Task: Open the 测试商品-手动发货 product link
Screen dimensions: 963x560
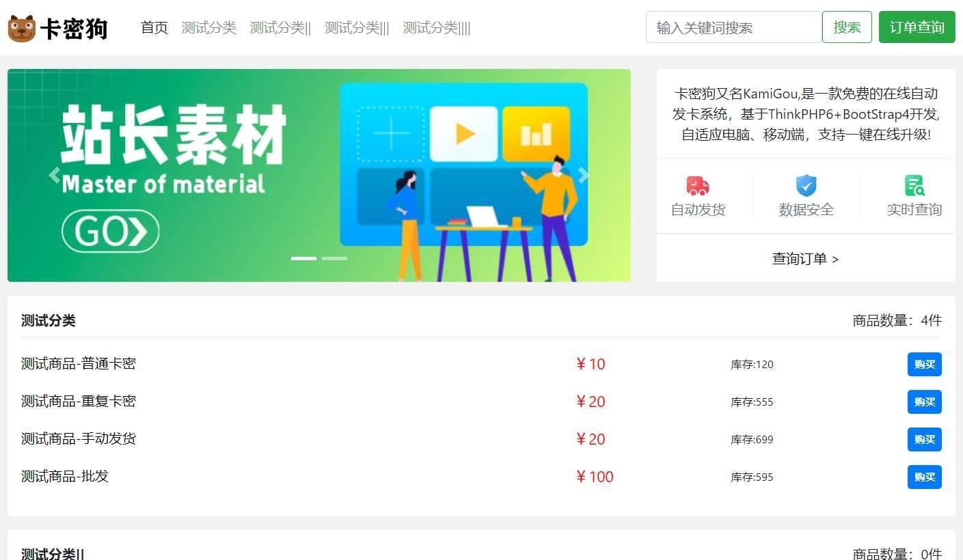Action: click(79, 438)
